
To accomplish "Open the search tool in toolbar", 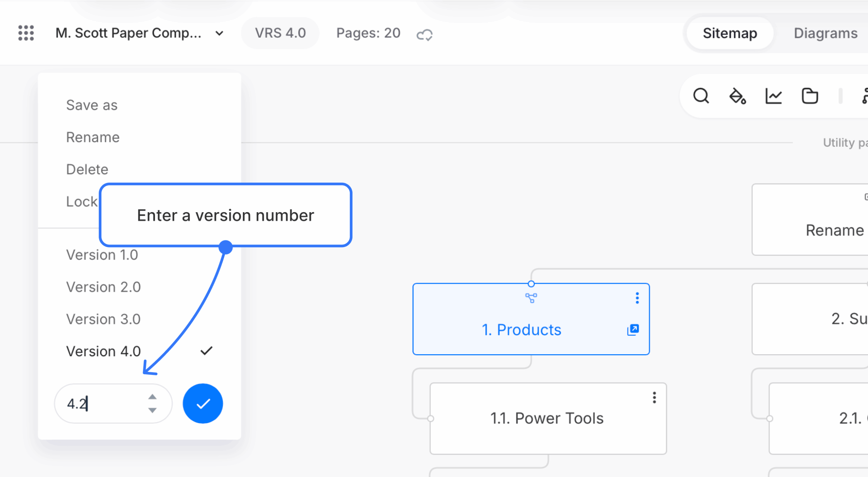I will [x=701, y=96].
